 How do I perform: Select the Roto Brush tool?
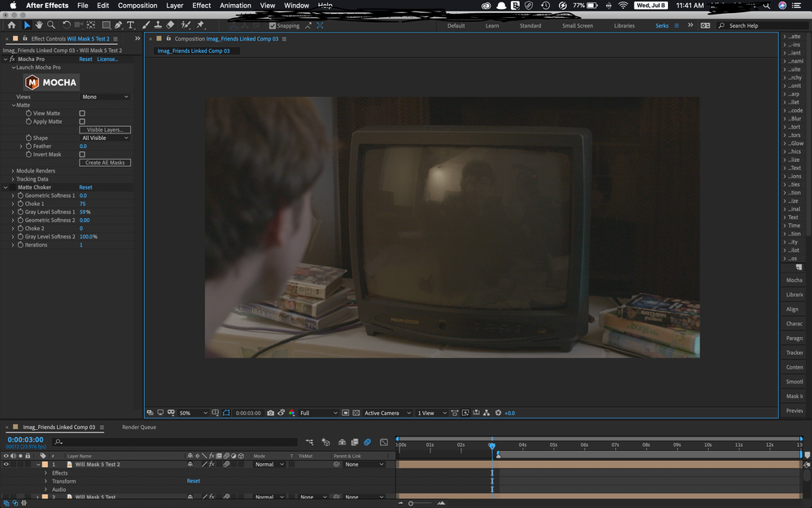[186, 25]
